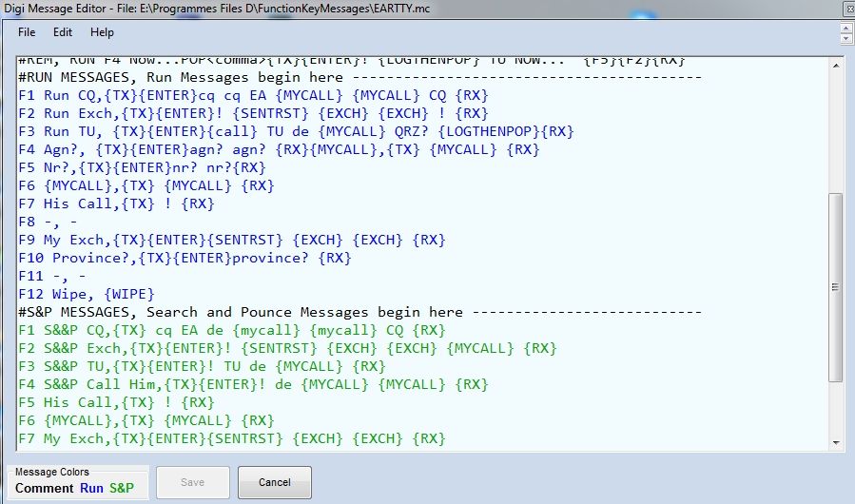Click the green F6 {MYCALL} line
The height and width of the screenshot is (504, 855).
click(x=146, y=420)
